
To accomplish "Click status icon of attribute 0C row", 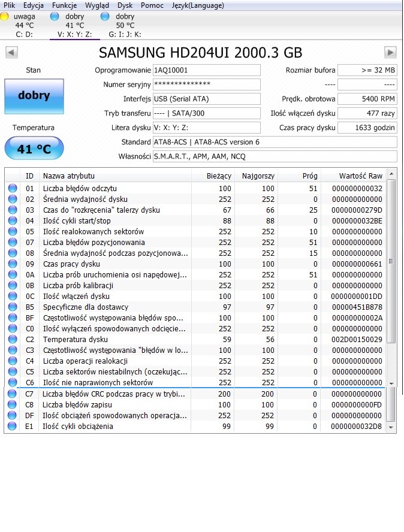I will pos(13,296).
